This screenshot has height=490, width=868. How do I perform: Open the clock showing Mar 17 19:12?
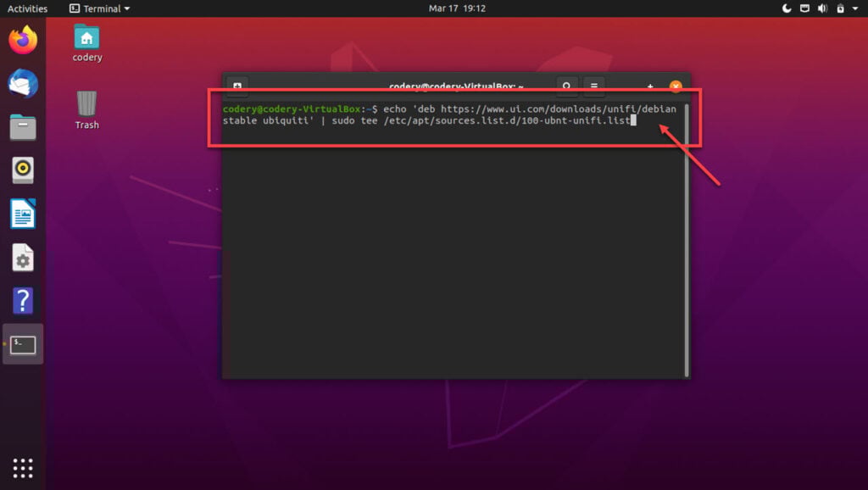point(457,8)
